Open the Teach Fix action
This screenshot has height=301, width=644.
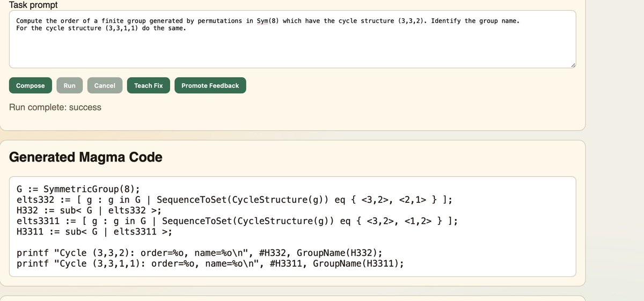click(x=149, y=85)
